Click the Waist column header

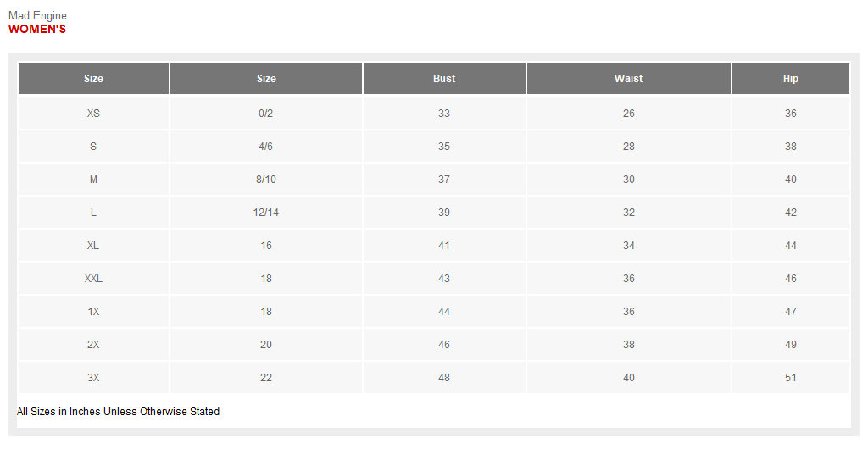point(628,79)
